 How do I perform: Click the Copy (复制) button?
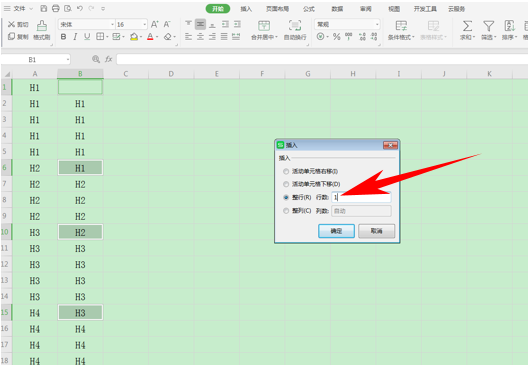(x=18, y=36)
